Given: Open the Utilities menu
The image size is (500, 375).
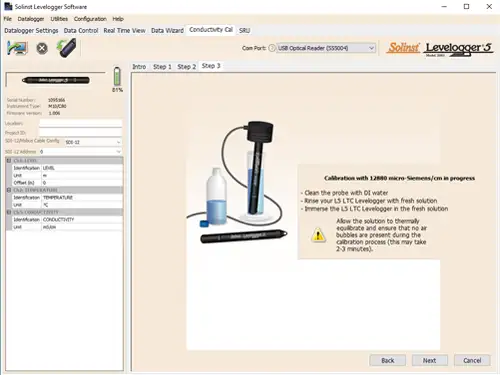Looking at the screenshot, I should 59,19.
